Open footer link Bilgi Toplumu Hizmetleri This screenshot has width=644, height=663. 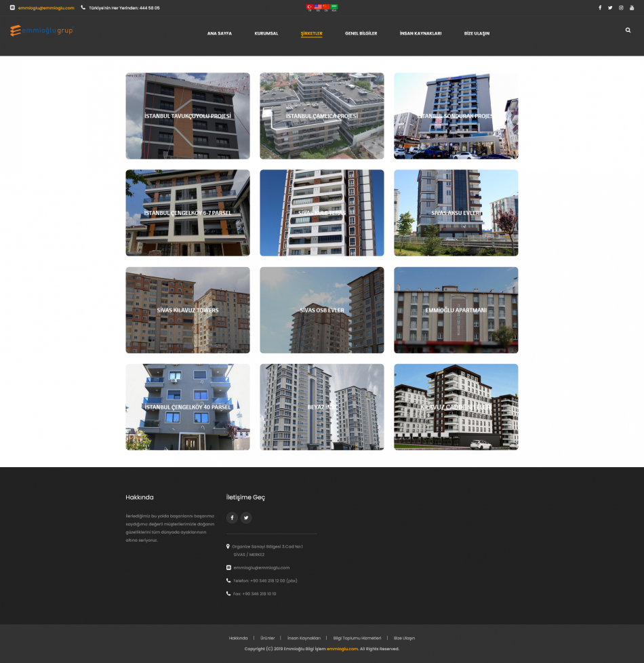click(x=357, y=638)
